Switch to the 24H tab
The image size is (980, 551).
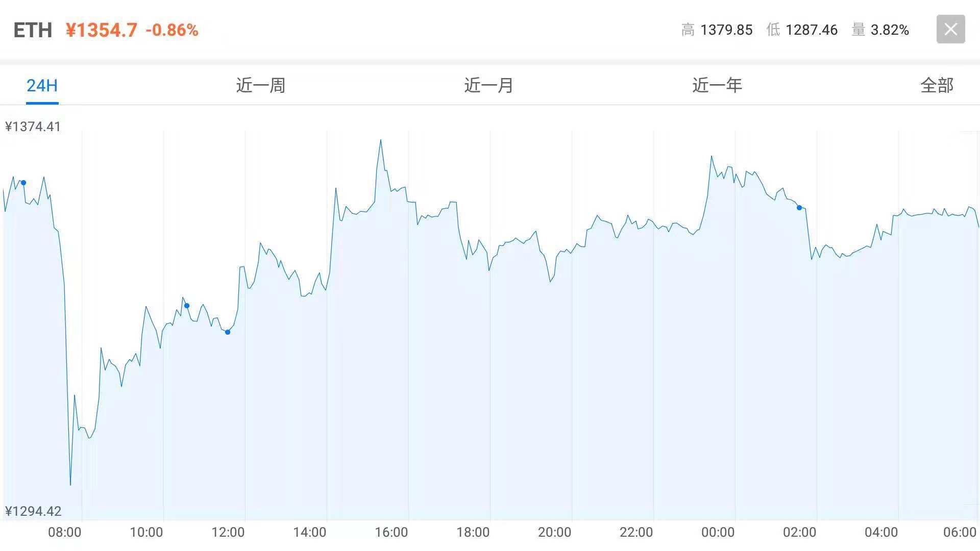[x=42, y=85]
